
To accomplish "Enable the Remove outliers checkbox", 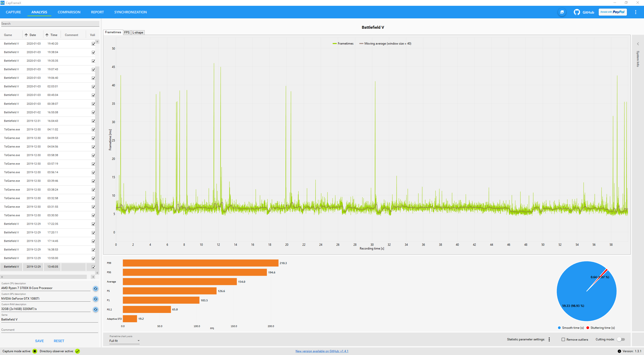I will click(563, 339).
